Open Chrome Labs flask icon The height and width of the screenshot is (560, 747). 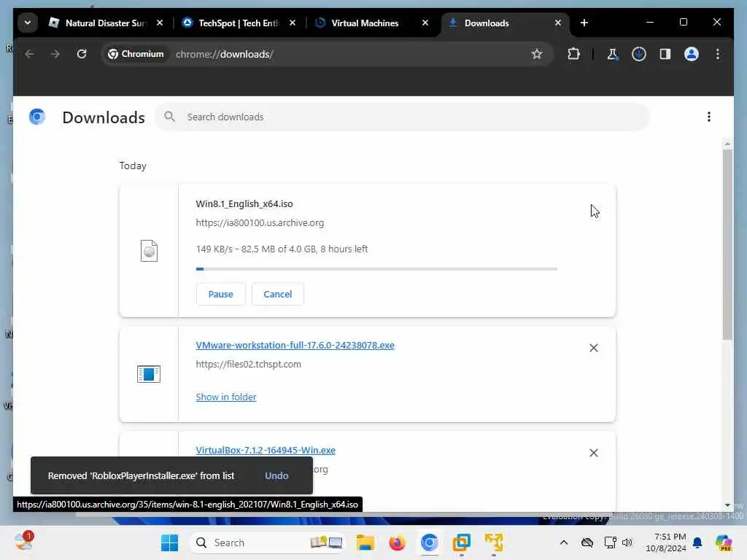pos(613,54)
